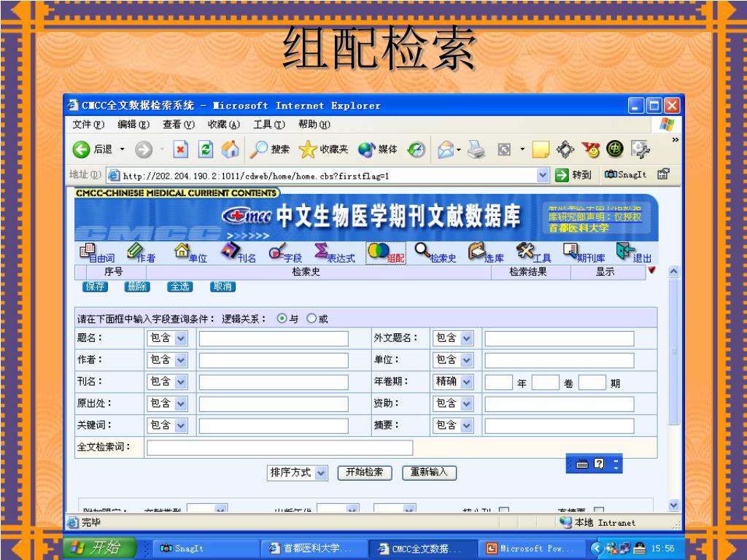Click the 题名 text input field
Screen dimensions: 747x560
(274, 338)
